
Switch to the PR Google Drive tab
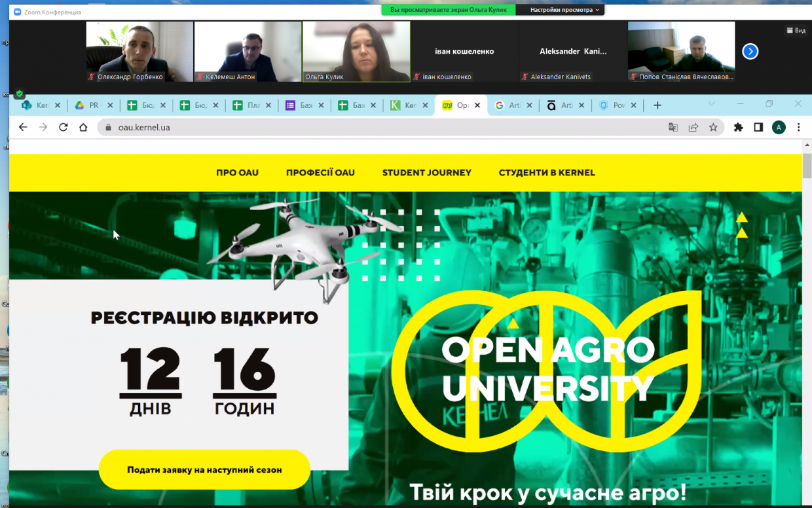click(94, 105)
